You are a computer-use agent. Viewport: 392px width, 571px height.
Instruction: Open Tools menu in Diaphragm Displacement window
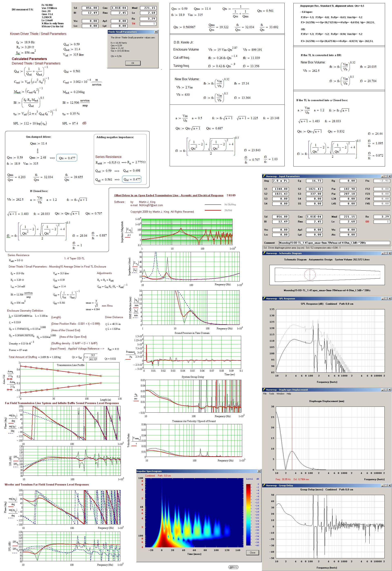[271, 394]
